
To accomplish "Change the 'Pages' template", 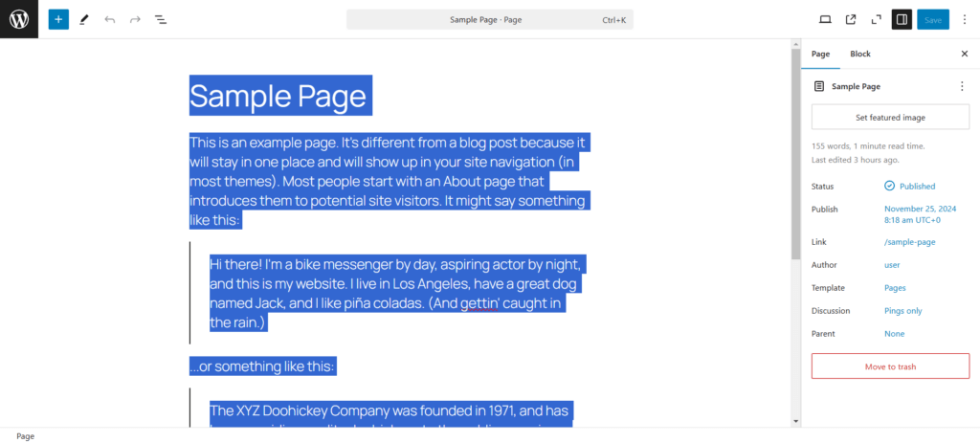I will 895,288.
